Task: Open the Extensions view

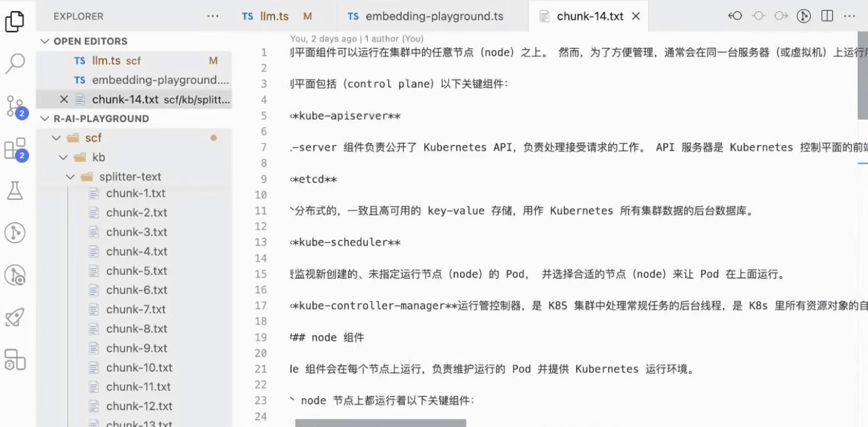Action: (x=15, y=149)
